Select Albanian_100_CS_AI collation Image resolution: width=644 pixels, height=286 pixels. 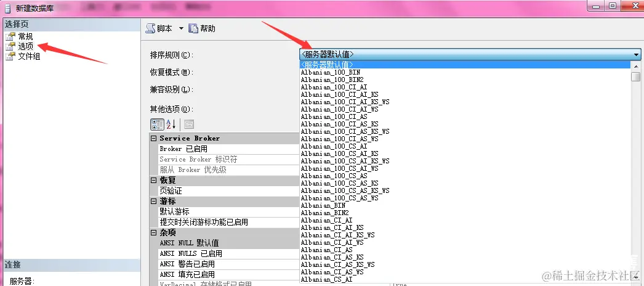465,146
